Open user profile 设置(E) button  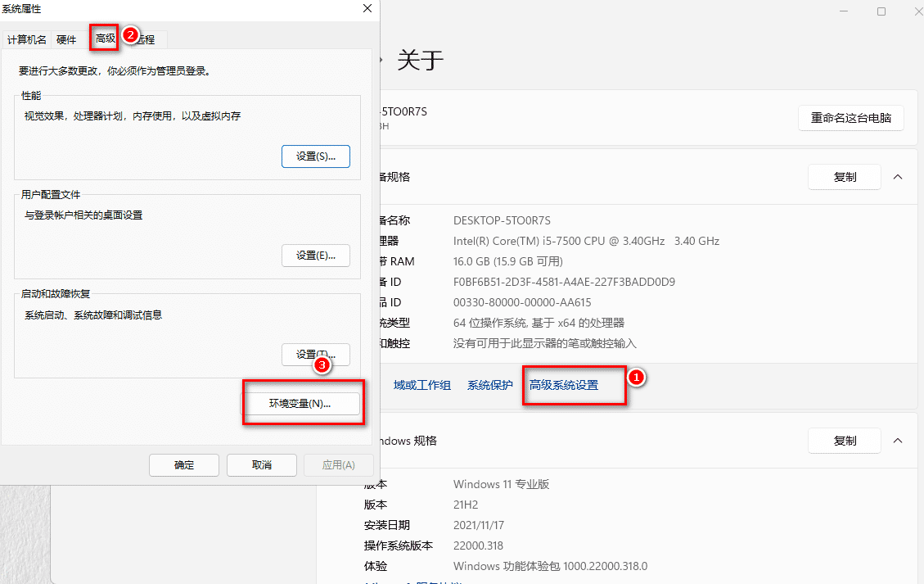315,256
